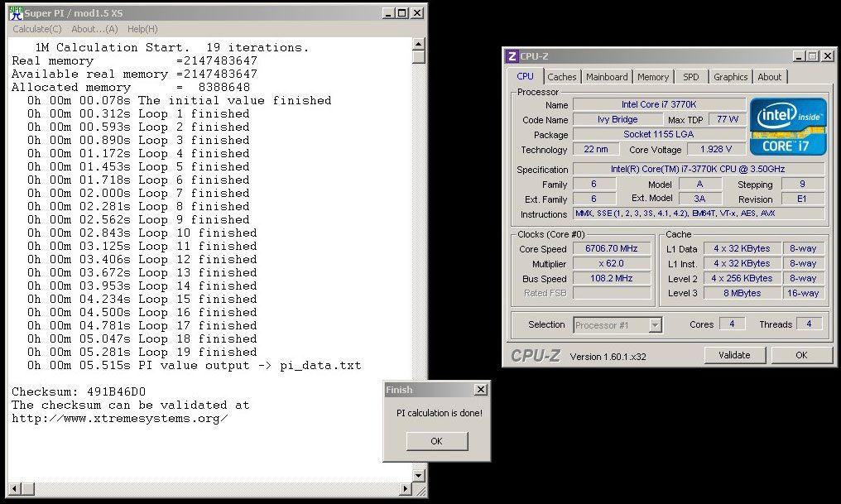Click Super PI vertical scrollbar up arrow
This screenshot has width=841, height=504.
[x=419, y=44]
